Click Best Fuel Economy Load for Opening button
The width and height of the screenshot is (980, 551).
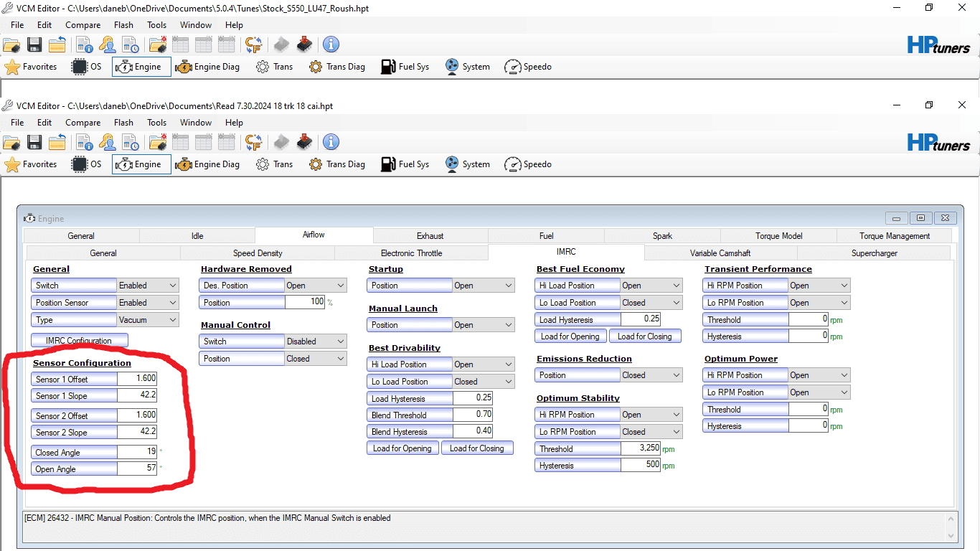click(x=570, y=336)
